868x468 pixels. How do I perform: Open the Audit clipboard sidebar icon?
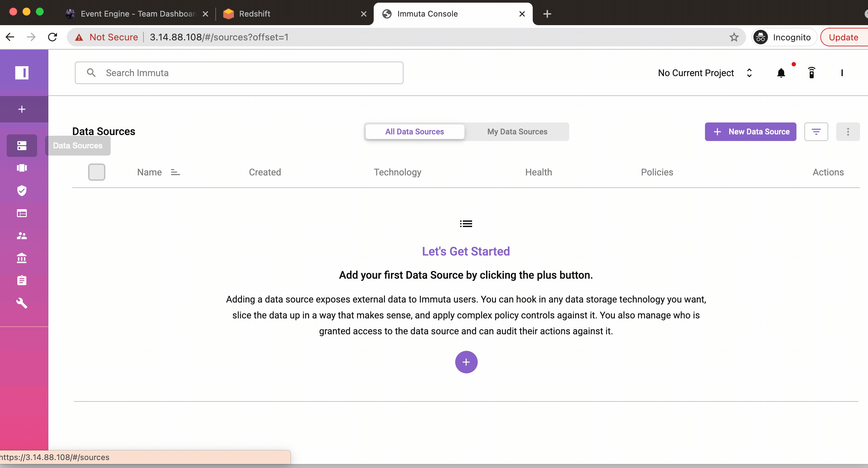pyautogui.click(x=22, y=280)
